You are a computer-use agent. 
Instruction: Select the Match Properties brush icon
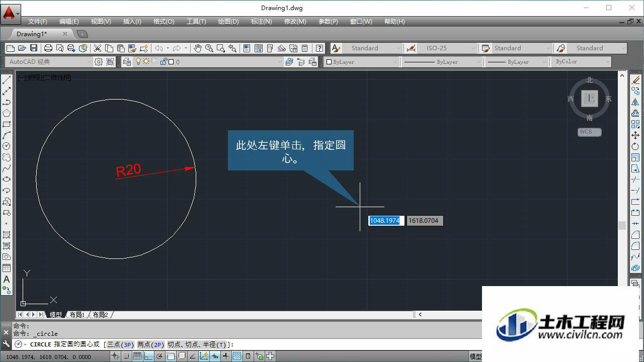coord(132,48)
